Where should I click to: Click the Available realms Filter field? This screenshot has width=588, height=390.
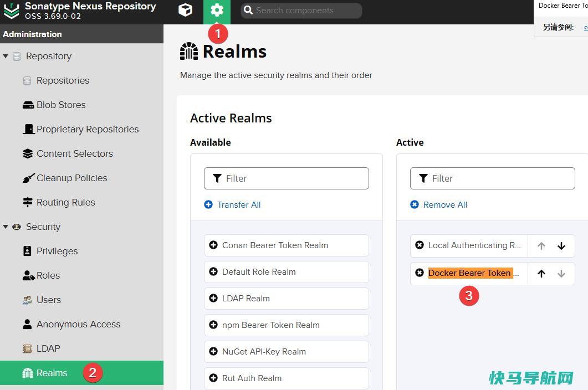coord(286,178)
